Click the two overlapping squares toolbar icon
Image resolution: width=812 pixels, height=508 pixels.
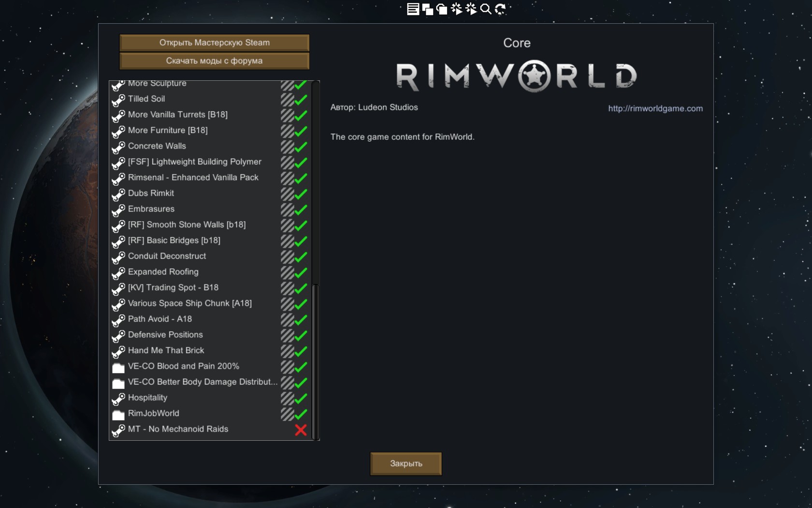coord(427,9)
